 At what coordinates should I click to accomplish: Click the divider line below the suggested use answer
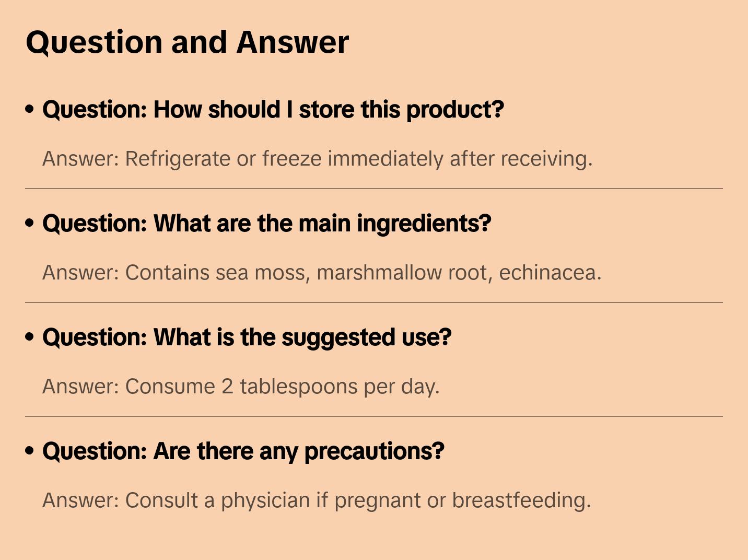click(x=374, y=416)
